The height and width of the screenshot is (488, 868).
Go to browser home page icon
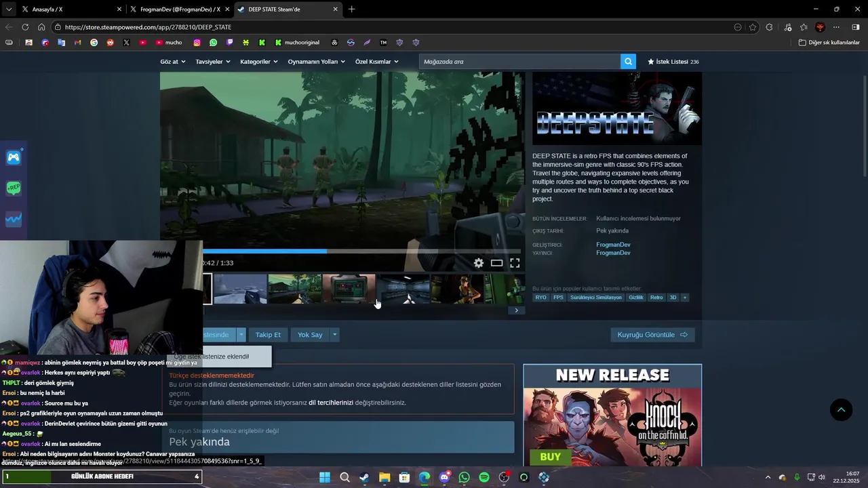coord(41,27)
